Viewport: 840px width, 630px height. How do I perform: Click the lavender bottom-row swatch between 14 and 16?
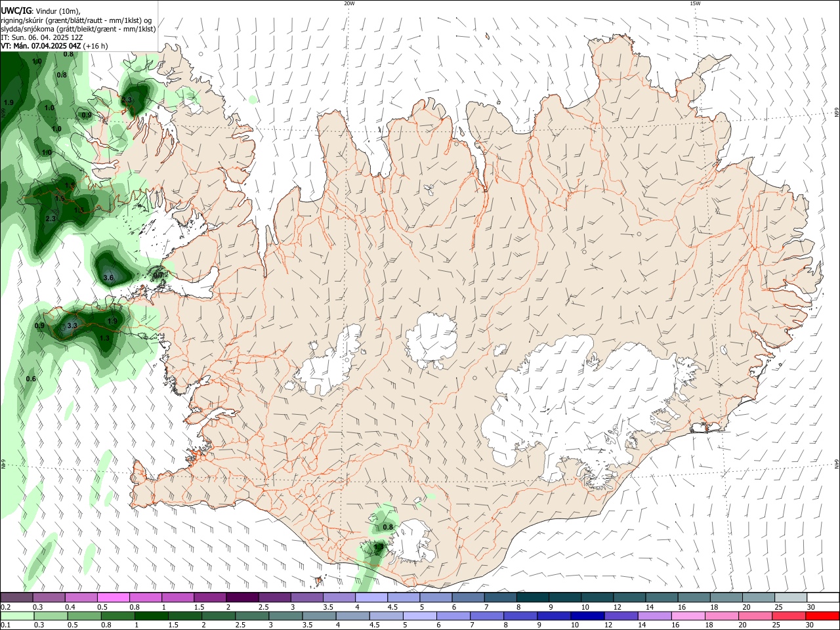click(x=654, y=616)
